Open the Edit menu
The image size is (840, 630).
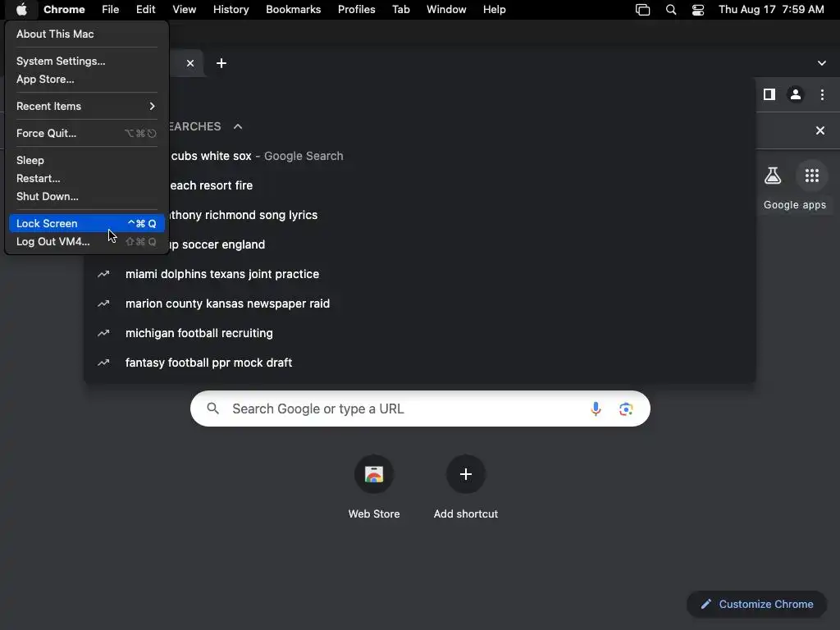(x=145, y=10)
